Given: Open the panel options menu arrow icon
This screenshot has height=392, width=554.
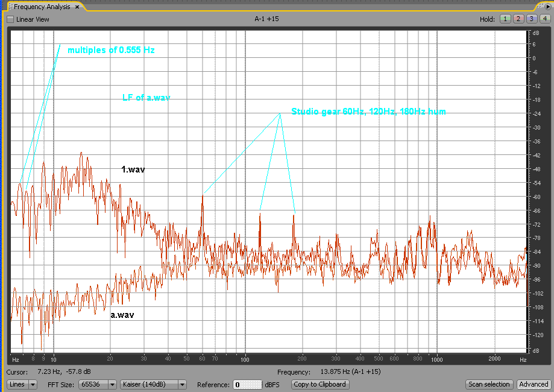Looking at the screenshot, I should pos(548,7).
